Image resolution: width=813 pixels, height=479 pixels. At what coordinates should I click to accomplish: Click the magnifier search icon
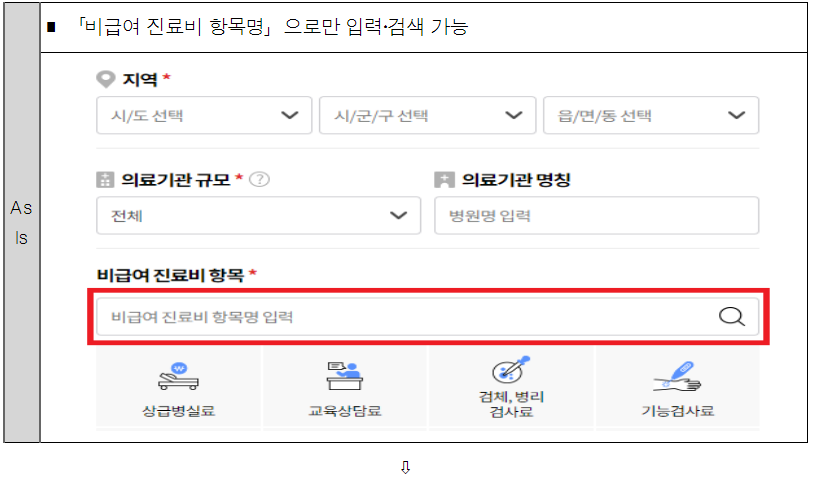732,316
